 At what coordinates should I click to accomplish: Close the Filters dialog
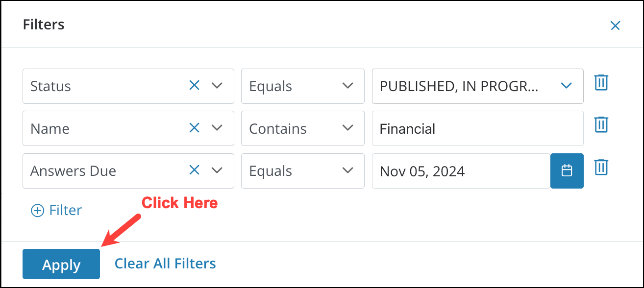tap(615, 25)
